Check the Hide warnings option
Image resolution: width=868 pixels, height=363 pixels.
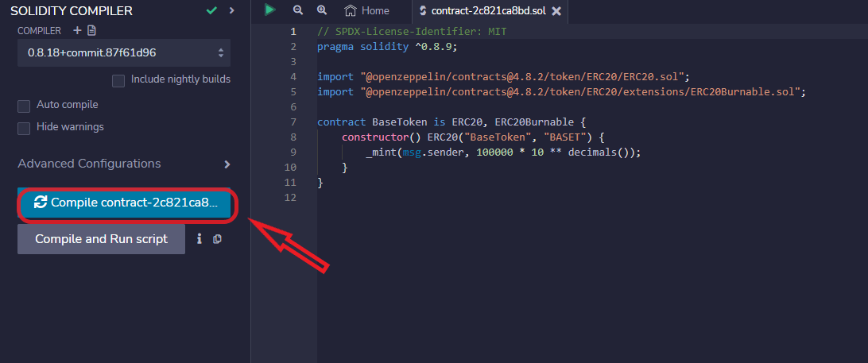[24, 128]
